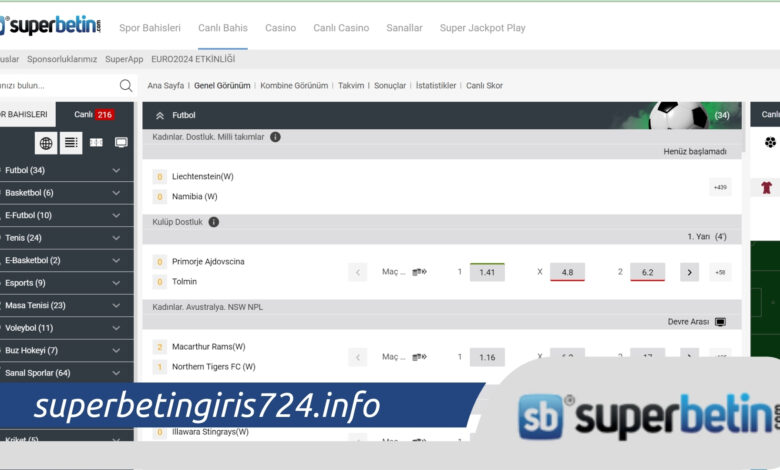780x470 pixels.
Task: Open the Casino tab in top navigation
Action: coord(280,28)
